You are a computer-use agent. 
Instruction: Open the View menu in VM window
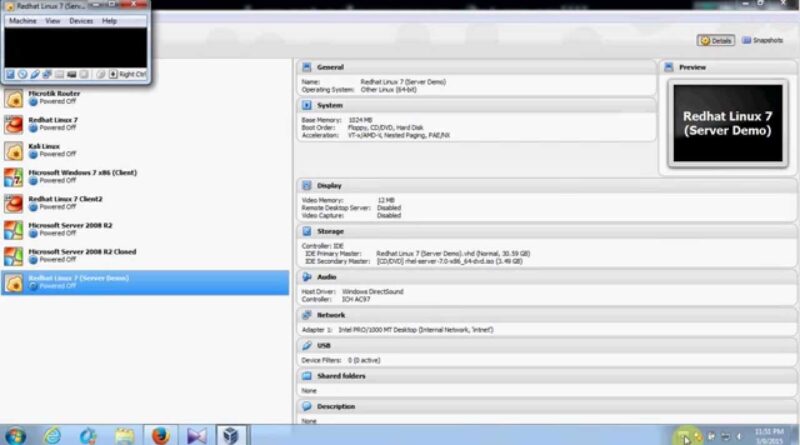pyautogui.click(x=53, y=21)
